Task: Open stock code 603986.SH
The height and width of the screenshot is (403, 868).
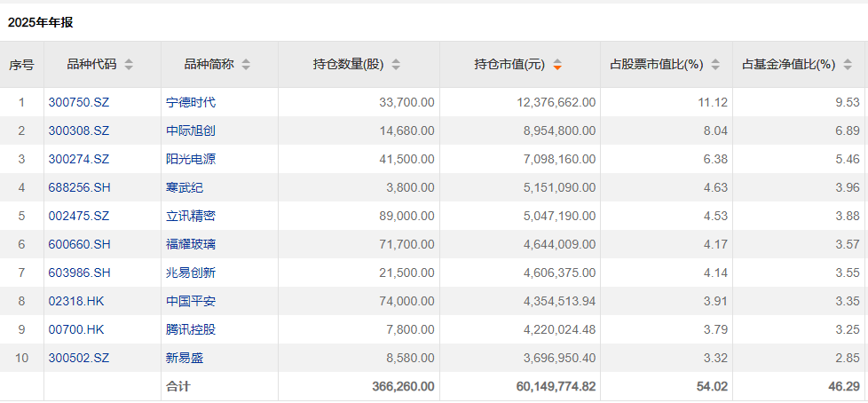Action: coord(79,273)
